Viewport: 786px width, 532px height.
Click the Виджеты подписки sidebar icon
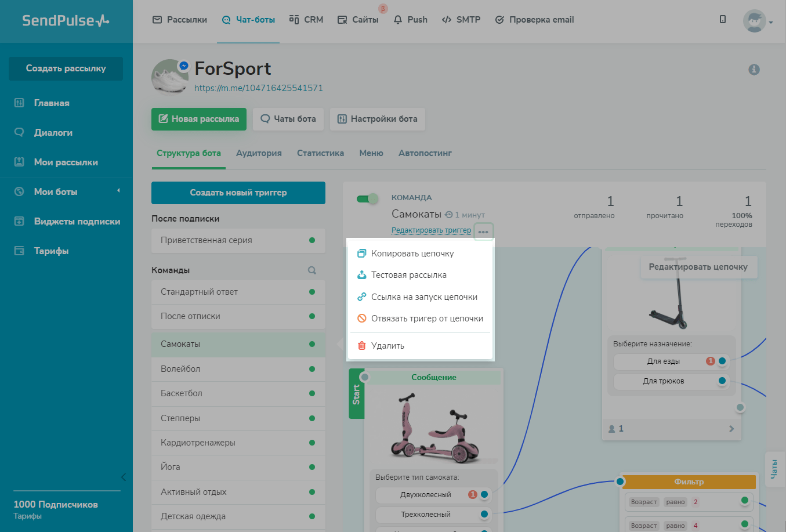[19, 221]
